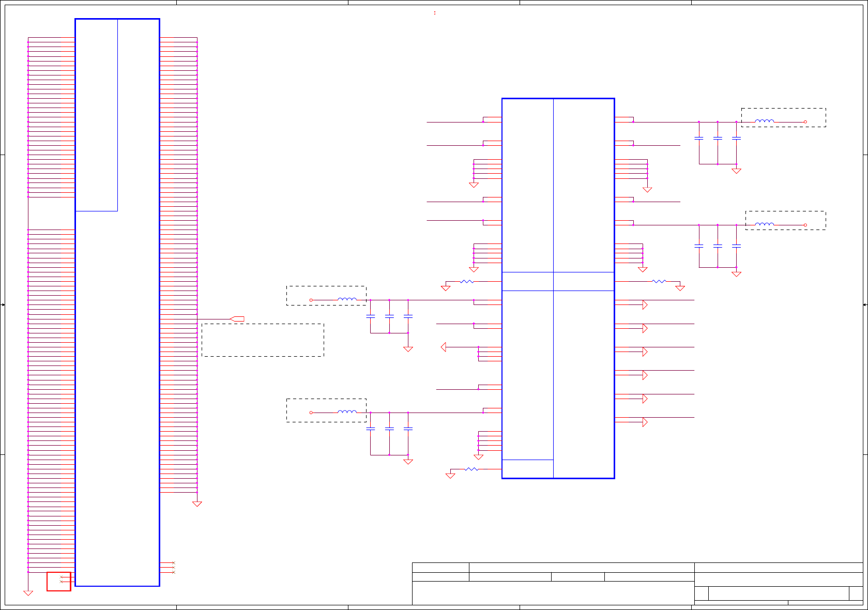Click the large empty dashed note box near the connector
The image size is (868, 610).
tap(263, 340)
